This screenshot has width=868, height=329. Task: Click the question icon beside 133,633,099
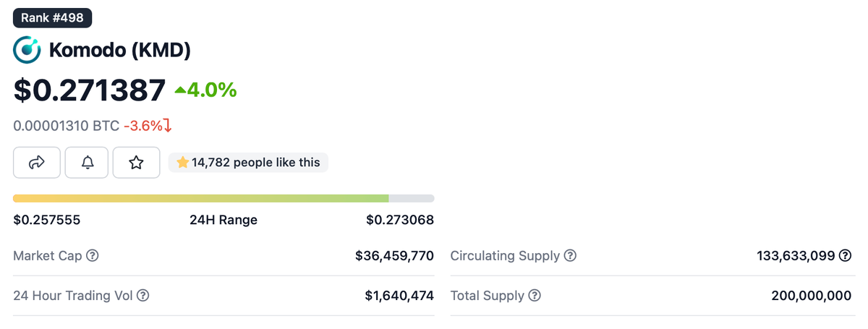click(845, 256)
